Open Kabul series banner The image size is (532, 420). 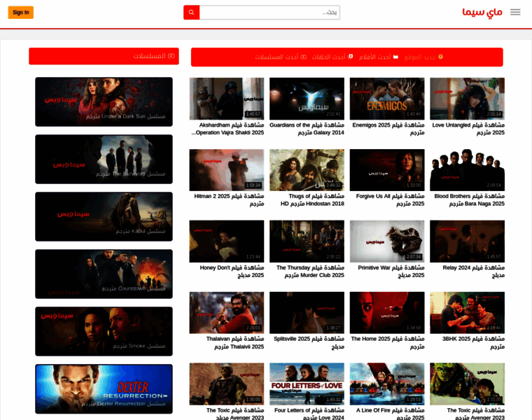pyautogui.click(x=104, y=216)
